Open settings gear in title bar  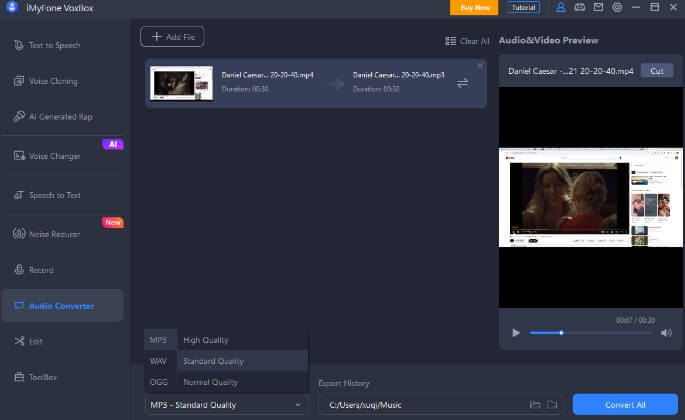click(617, 7)
